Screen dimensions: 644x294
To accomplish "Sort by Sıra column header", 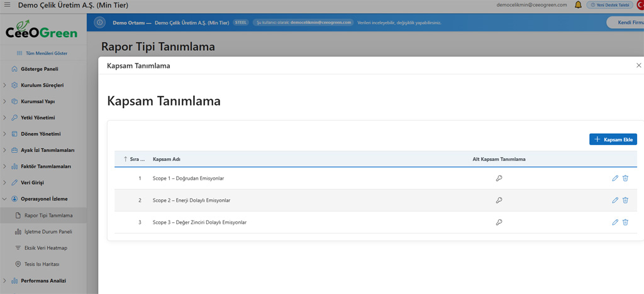I will [135, 159].
